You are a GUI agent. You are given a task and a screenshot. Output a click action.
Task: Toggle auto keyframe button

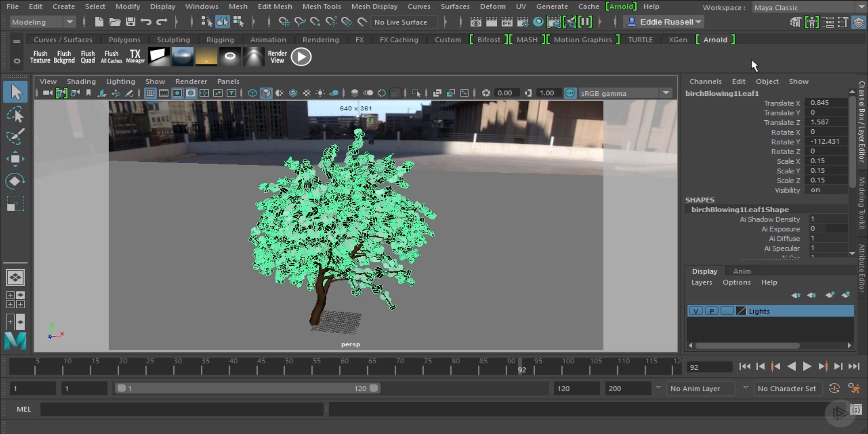(834, 388)
